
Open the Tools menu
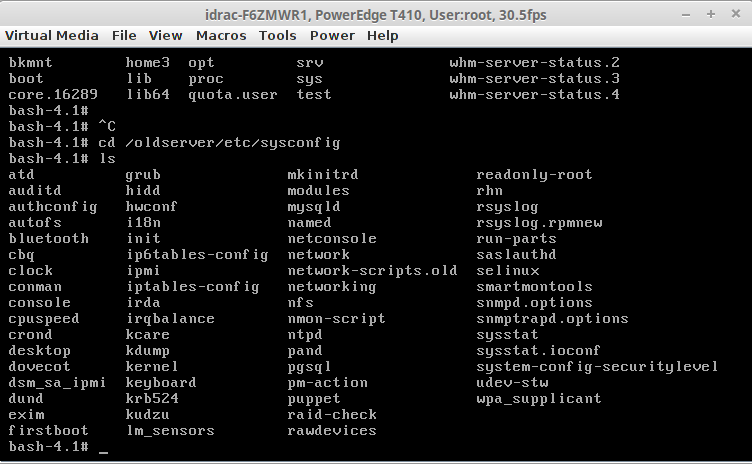(x=277, y=35)
